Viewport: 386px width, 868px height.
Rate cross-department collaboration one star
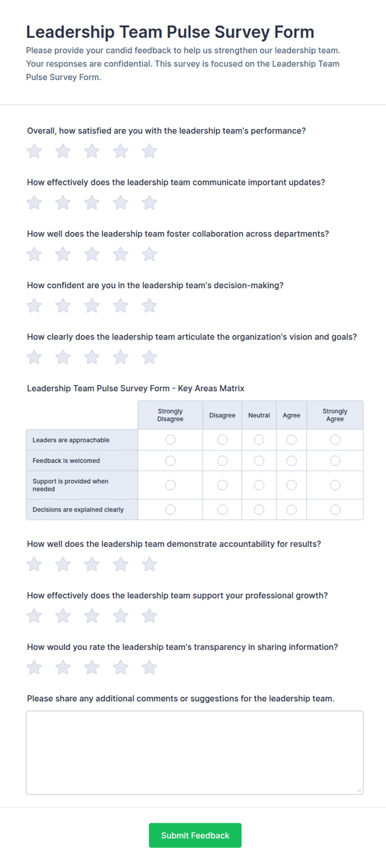[34, 254]
